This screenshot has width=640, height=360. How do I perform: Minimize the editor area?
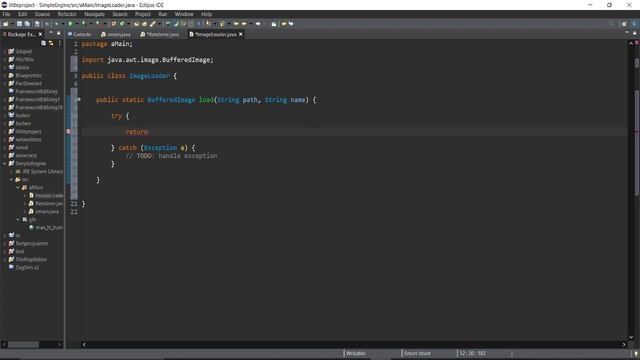(x=627, y=33)
